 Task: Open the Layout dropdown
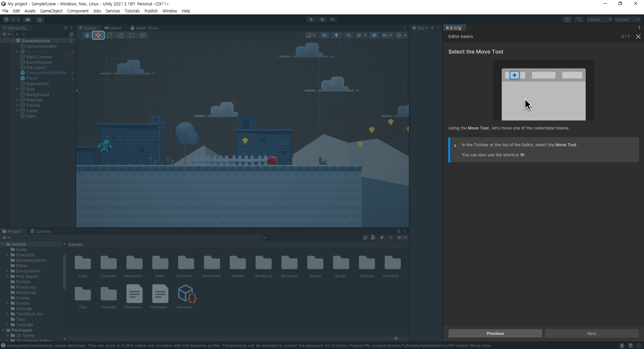tap(627, 19)
